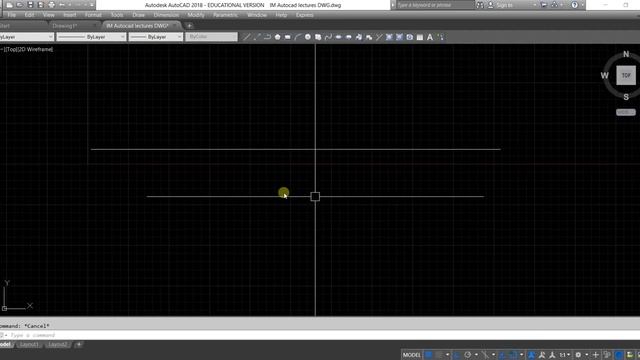640x360 pixels.
Task: Toggle object snap in status bar
Action: pyautogui.click(x=513, y=355)
